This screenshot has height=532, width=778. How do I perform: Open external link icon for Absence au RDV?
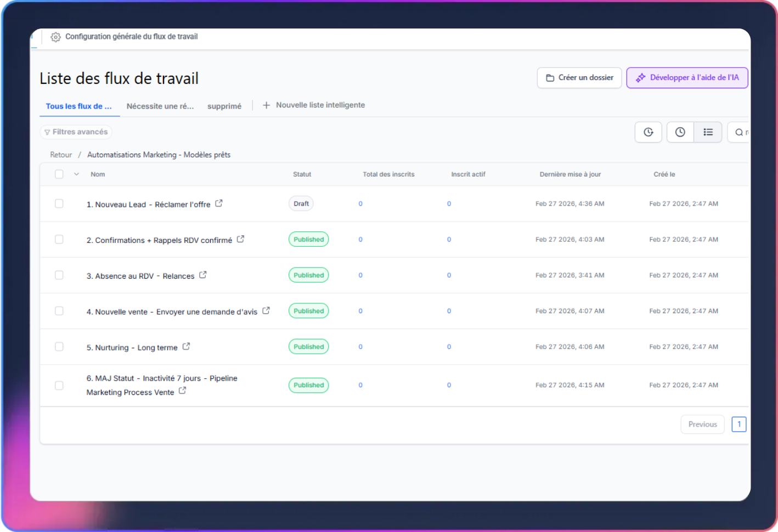pos(203,275)
